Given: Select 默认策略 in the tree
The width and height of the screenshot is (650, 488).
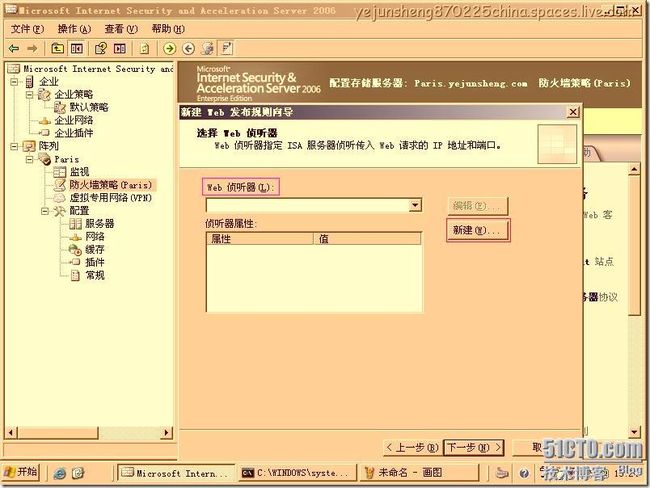Looking at the screenshot, I should click(89, 107).
